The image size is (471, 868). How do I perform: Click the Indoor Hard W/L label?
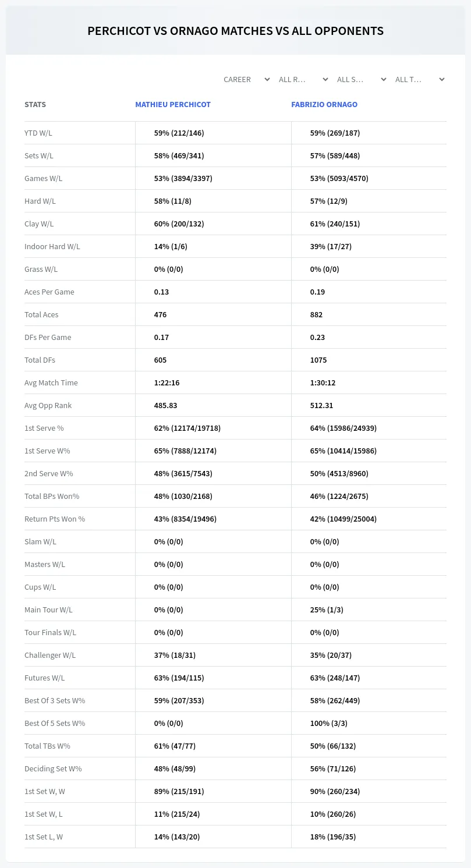click(52, 246)
